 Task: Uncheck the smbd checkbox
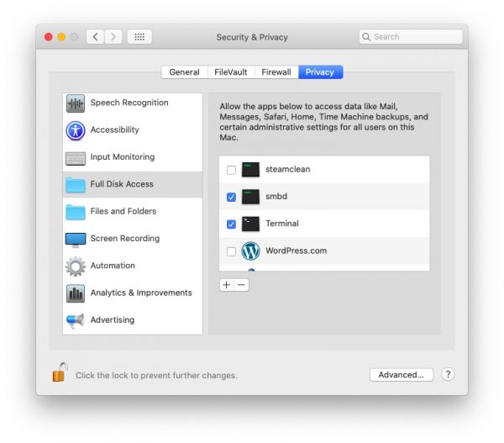pos(231,197)
